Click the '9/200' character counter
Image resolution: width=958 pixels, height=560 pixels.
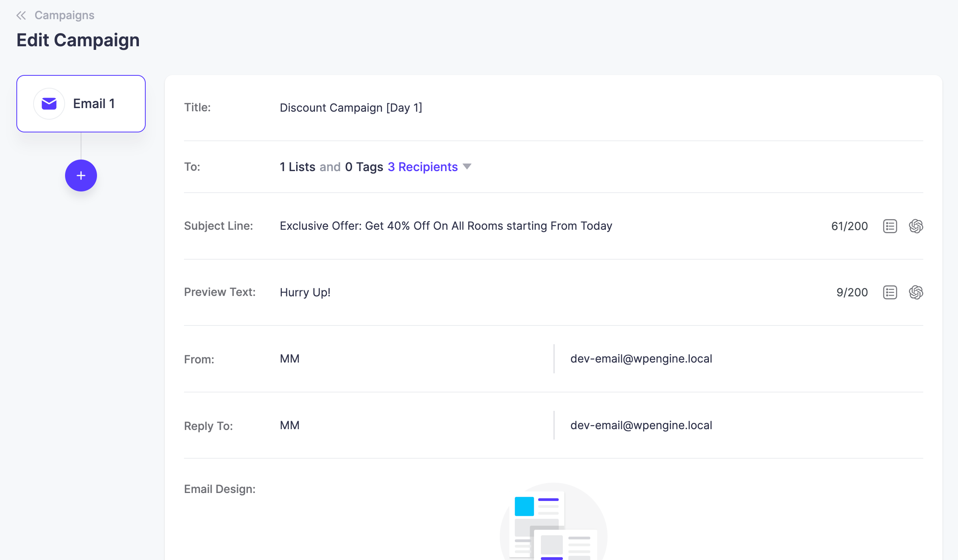click(x=852, y=292)
